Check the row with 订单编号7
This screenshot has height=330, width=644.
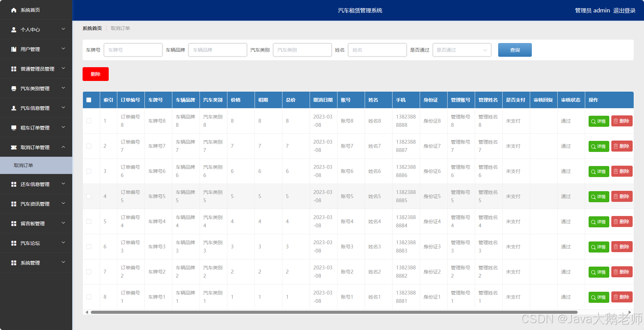[89, 146]
